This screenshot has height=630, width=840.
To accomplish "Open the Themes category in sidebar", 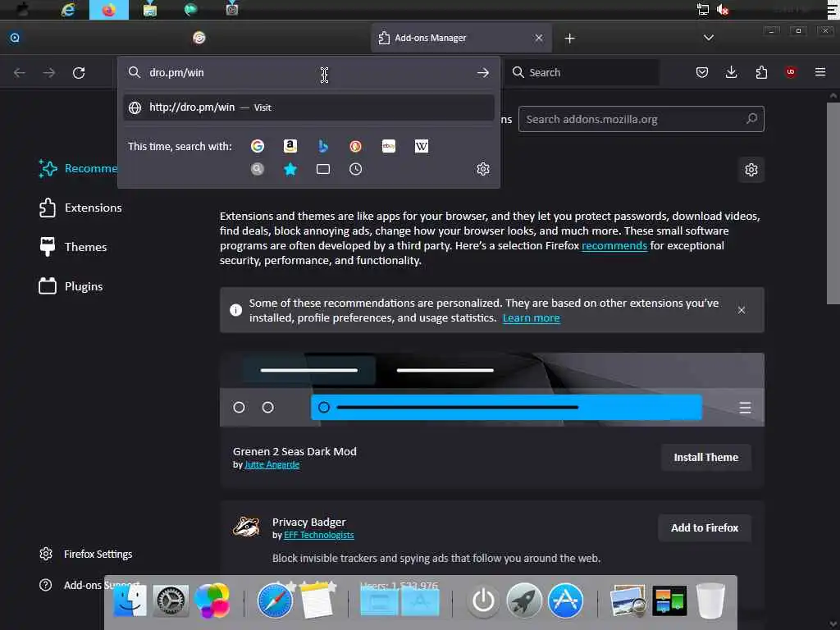I will click(x=73, y=247).
